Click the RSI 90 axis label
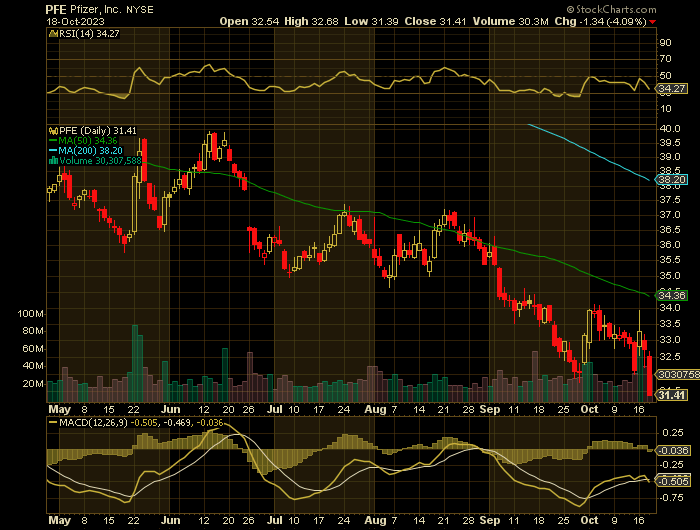The height and width of the screenshot is (530, 700). [666, 43]
